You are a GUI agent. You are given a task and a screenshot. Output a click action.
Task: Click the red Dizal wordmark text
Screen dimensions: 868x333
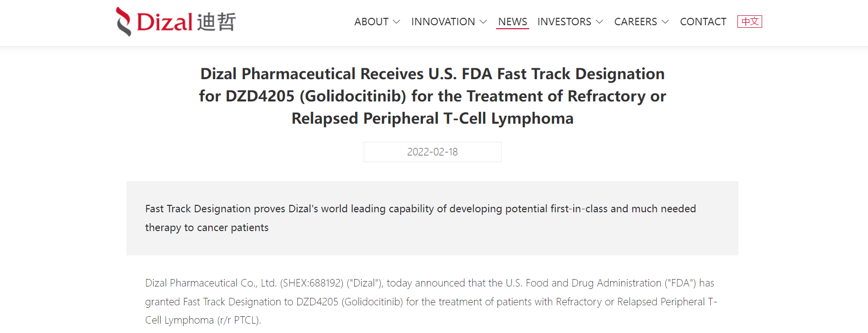pos(165,22)
